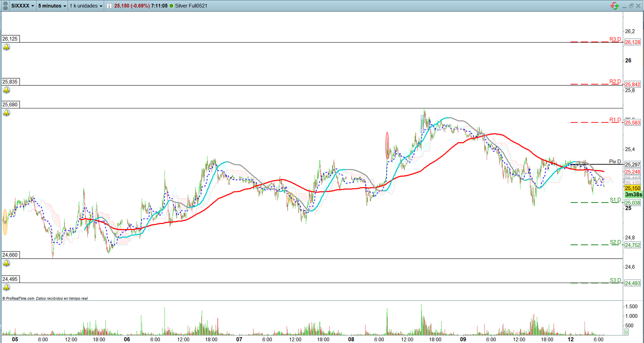This screenshot has height=343, width=644.
Task: Restore the chart window size
Action: (631, 6)
